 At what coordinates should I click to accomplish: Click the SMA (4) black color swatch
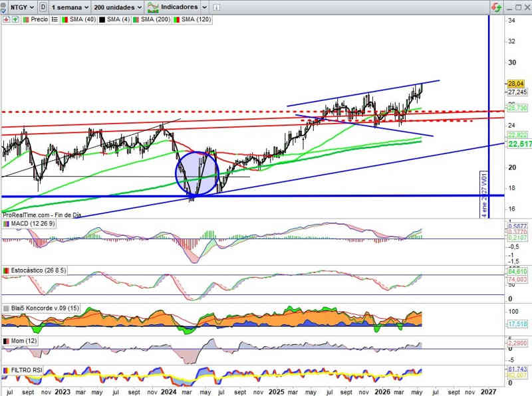pyautogui.click(x=102, y=20)
